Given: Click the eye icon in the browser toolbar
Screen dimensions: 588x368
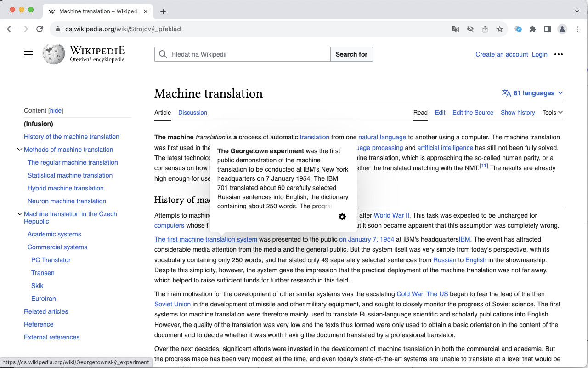Looking at the screenshot, I should tap(470, 29).
